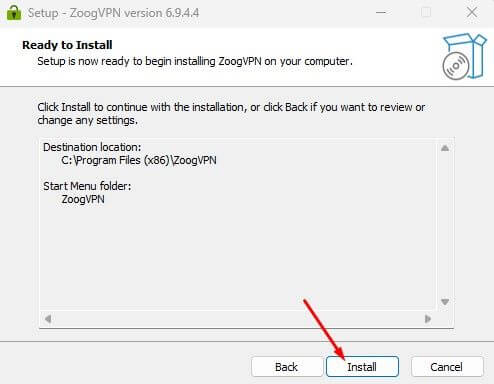The width and height of the screenshot is (494, 384).
Task: Click the installer box and disc icon
Action: pyautogui.click(x=464, y=56)
